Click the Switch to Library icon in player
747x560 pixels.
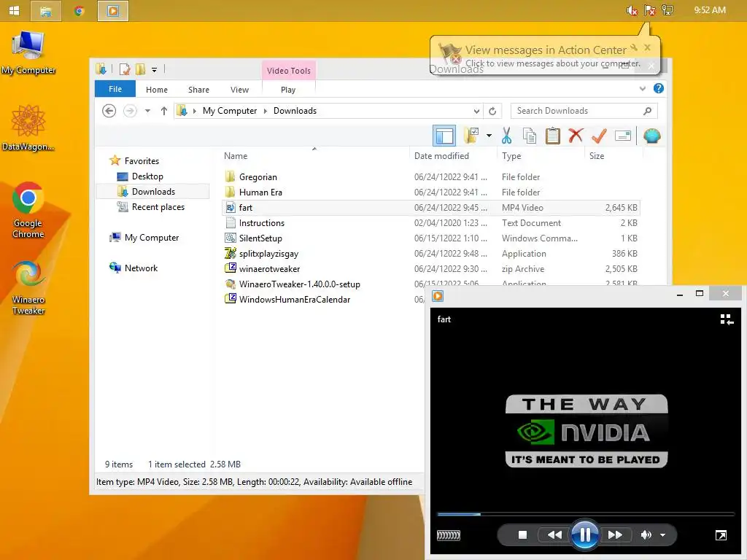(727, 319)
